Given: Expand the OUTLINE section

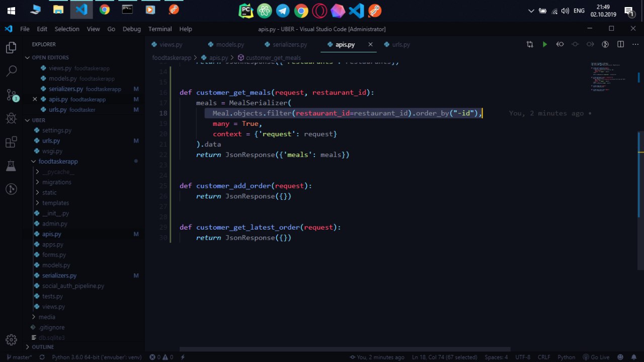Looking at the screenshot, I should tap(42, 347).
